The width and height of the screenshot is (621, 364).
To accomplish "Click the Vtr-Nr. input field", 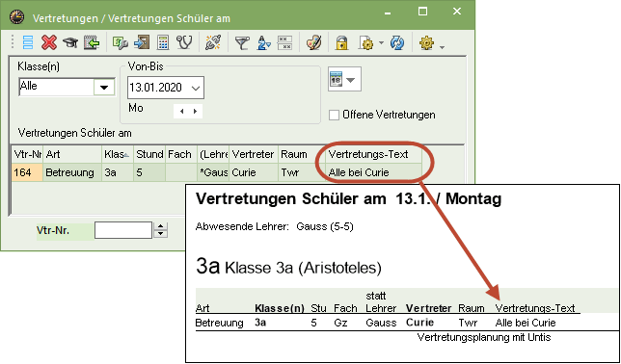I will pos(123,230).
